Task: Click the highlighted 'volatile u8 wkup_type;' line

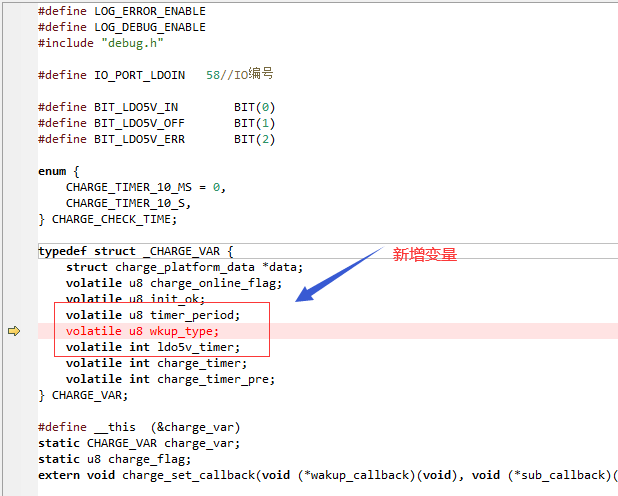Action: (142, 331)
